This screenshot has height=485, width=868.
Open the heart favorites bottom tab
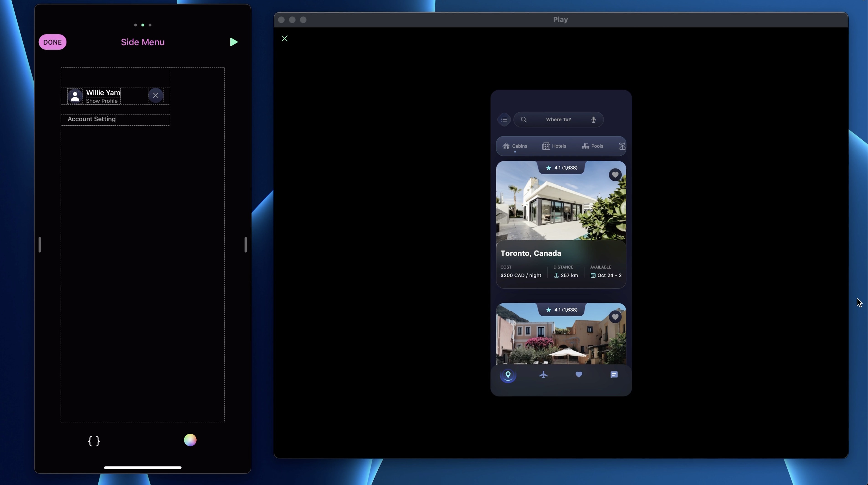pyautogui.click(x=579, y=375)
